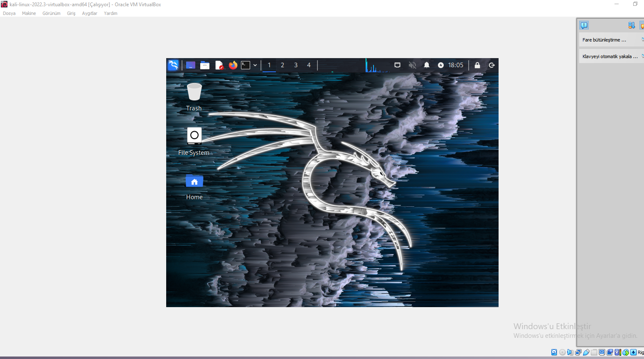This screenshot has width=644, height=359.
Task: Click the shared folders status bar indicator
Action: pyautogui.click(x=594, y=352)
